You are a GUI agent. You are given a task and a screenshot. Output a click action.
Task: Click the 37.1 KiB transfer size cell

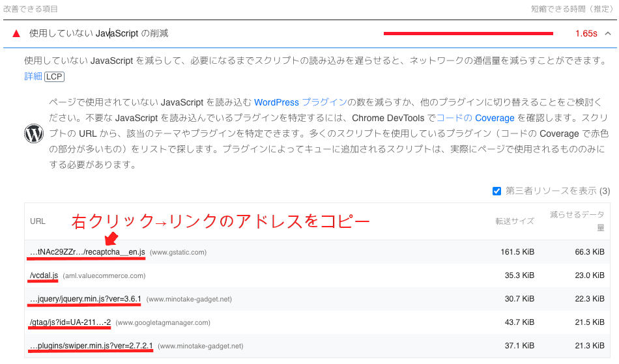point(519,346)
